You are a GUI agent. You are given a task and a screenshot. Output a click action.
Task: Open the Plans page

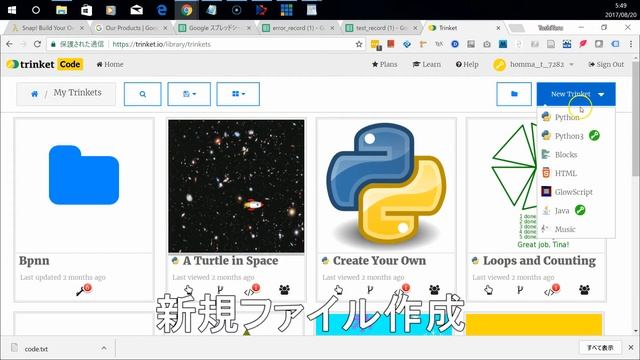pyautogui.click(x=384, y=64)
